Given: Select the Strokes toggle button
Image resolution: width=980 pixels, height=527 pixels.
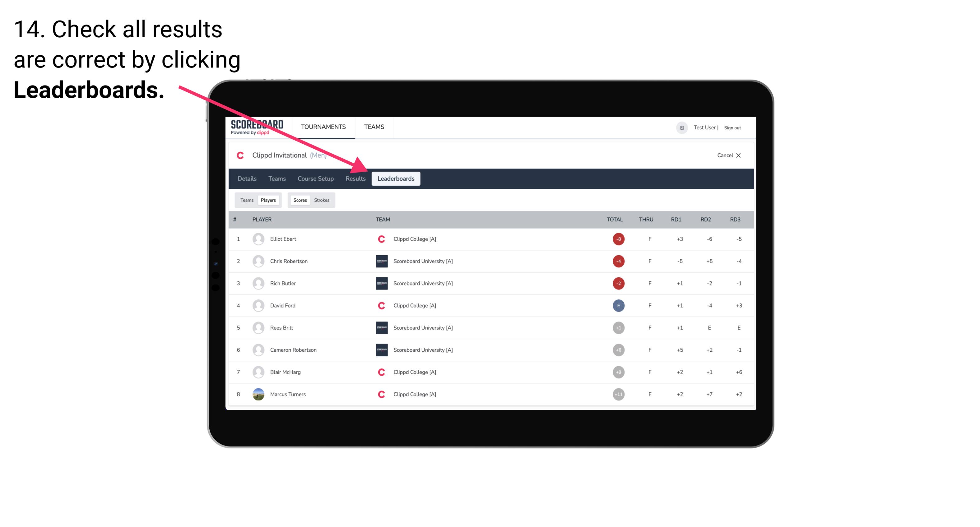Looking at the screenshot, I should click(x=323, y=200).
